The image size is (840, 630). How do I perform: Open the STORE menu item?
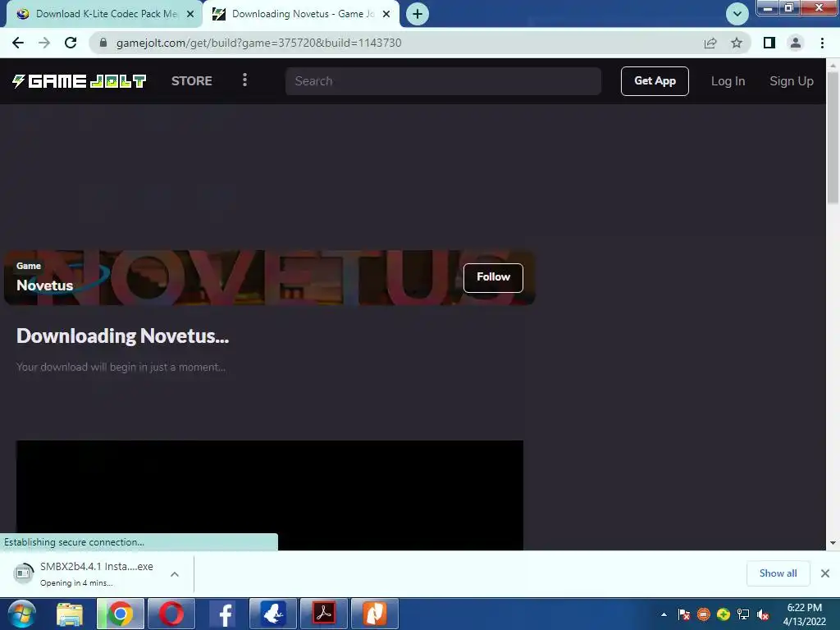click(192, 81)
